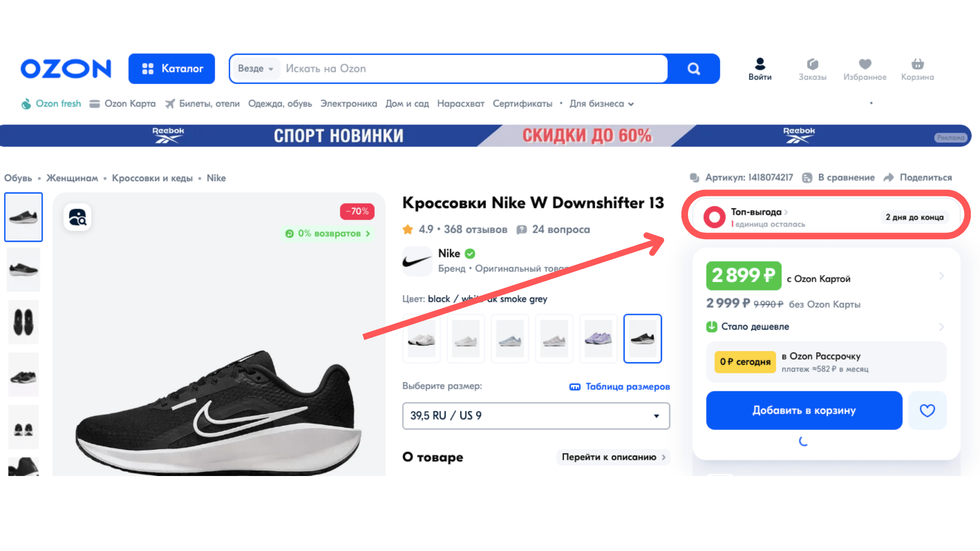Screen dimensions: 980x551
Task: Click the Добавить в корзину button
Action: [x=804, y=411]
